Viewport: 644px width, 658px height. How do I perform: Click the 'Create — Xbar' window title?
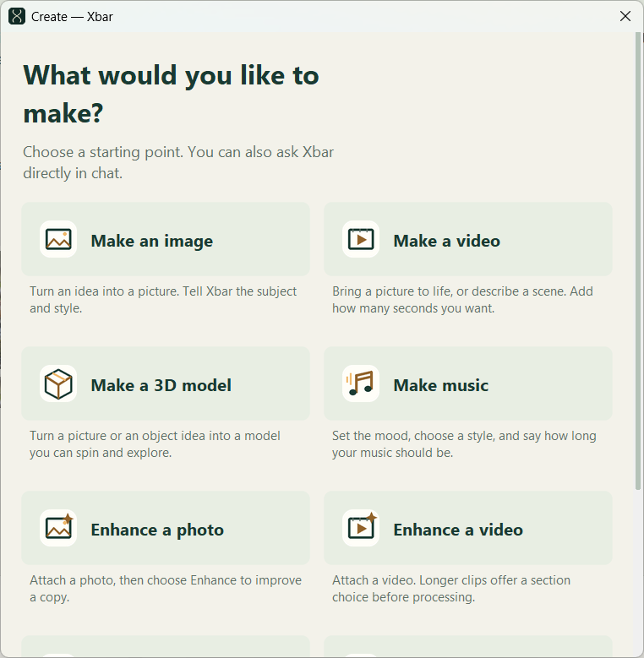[72, 17]
